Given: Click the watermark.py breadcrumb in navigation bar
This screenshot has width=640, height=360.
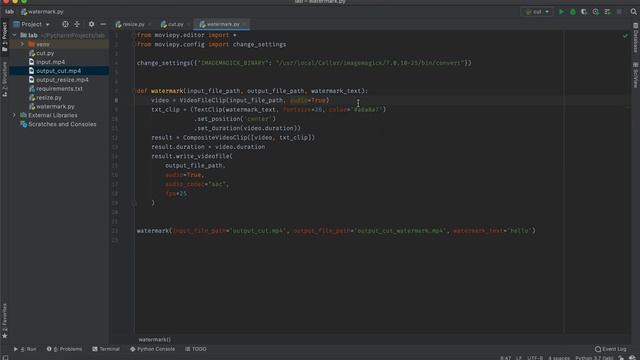Looking at the screenshot, I should (42, 12).
